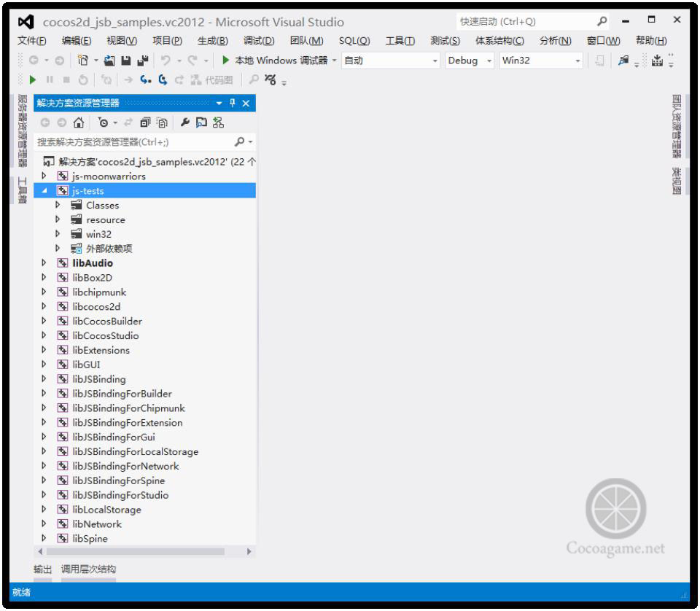
Task: Collapse the js-tests project node
Action: [44, 191]
